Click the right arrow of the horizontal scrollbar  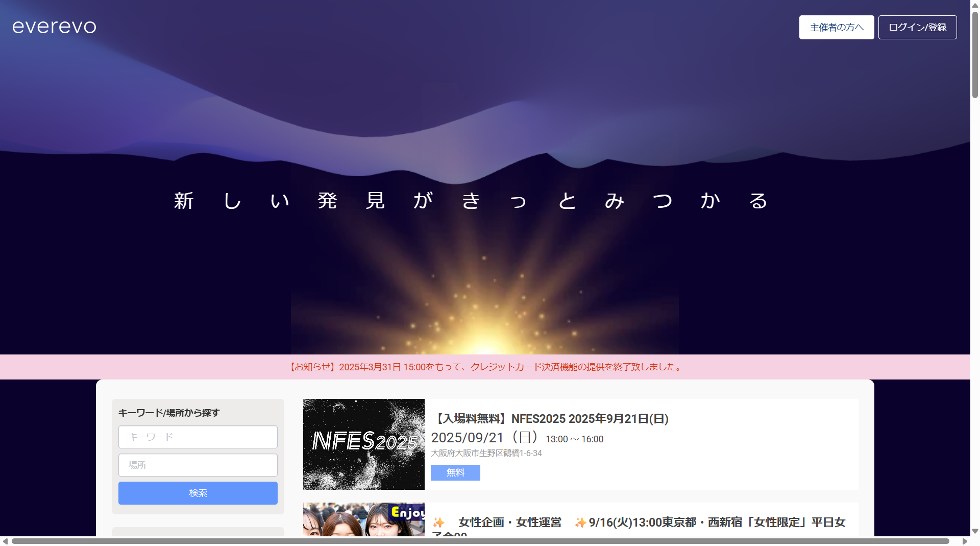[x=964, y=542]
